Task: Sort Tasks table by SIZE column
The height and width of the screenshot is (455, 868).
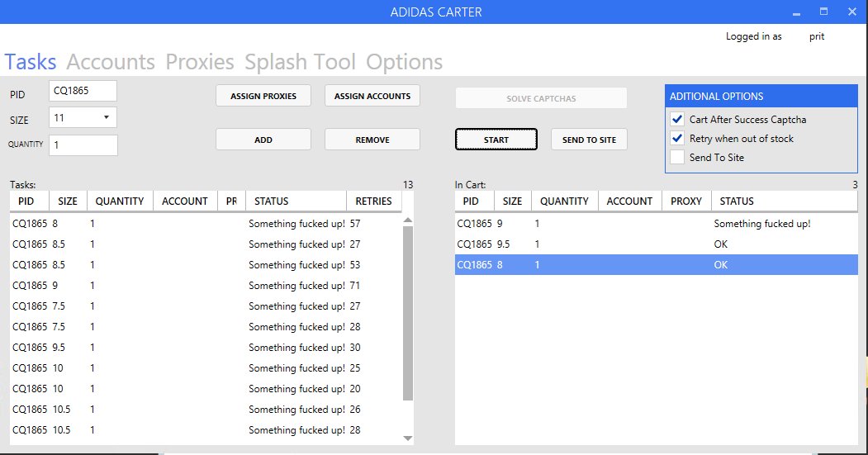Action: click(68, 201)
